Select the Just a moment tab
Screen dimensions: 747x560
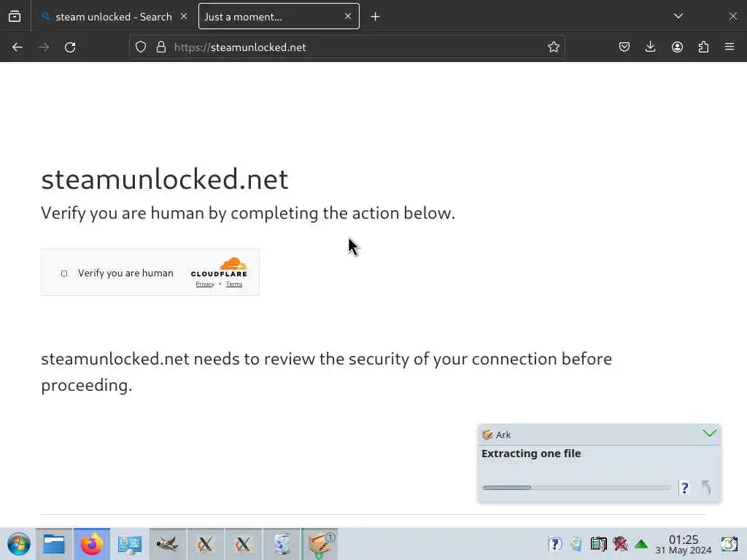(x=270, y=17)
